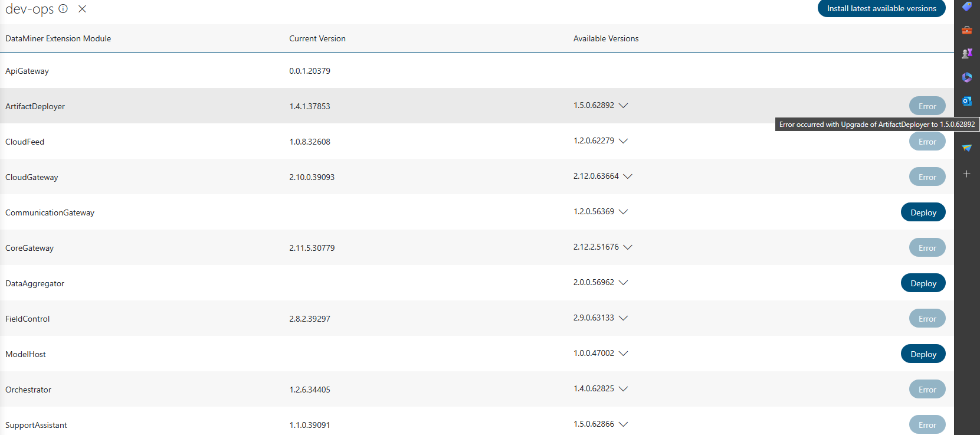This screenshot has height=435, width=980.
Task: Expand CloudFeed available versions dropdown
Action: click(x=623, y=141)
